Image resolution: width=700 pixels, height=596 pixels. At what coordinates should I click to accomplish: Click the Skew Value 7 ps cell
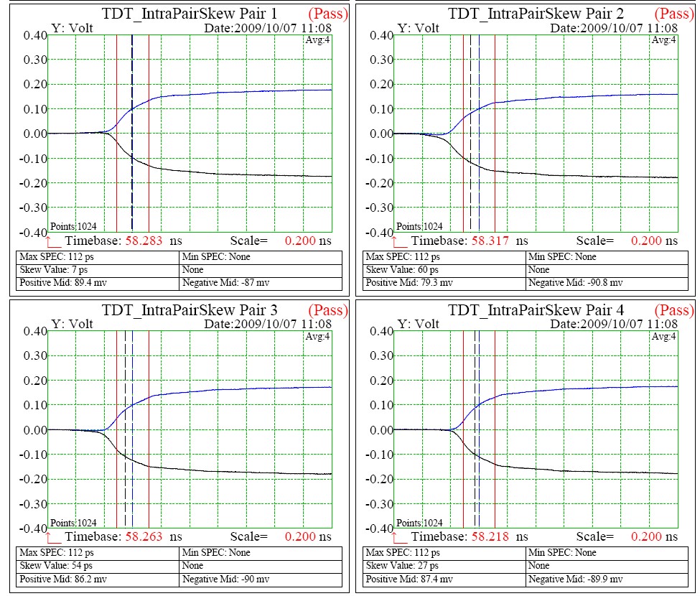pyautogui.click(x=97, y=270)
